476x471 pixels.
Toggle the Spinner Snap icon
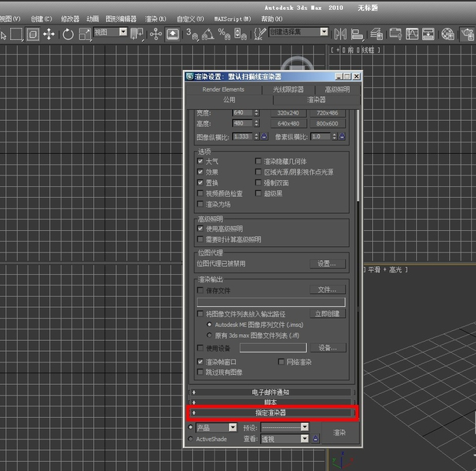240,34
